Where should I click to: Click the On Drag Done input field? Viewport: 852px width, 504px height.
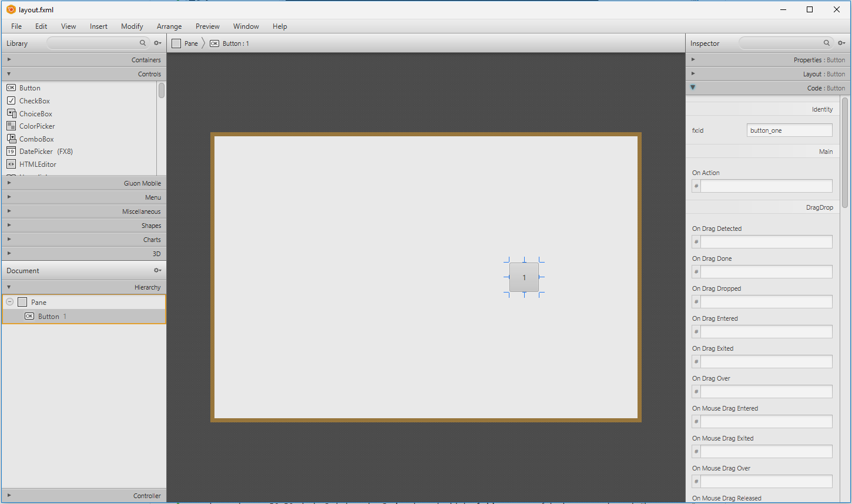coord(766,272)
